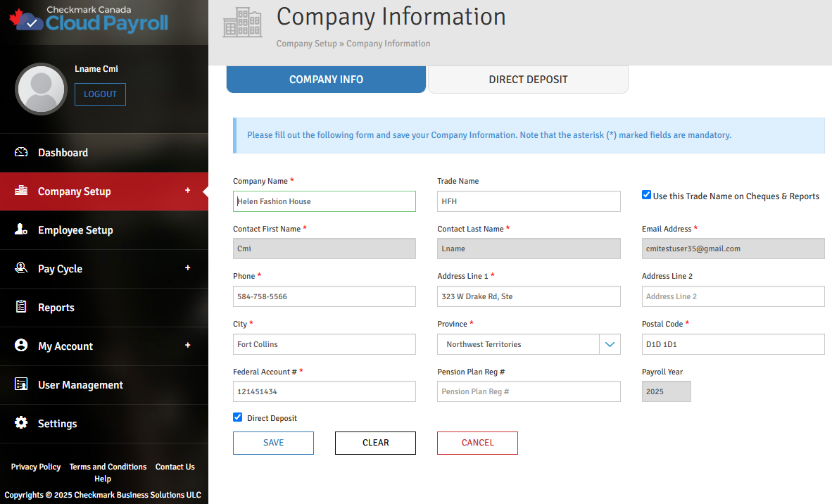Open the Privacy Policy link

pyautogui.click(x=36, y=467)
